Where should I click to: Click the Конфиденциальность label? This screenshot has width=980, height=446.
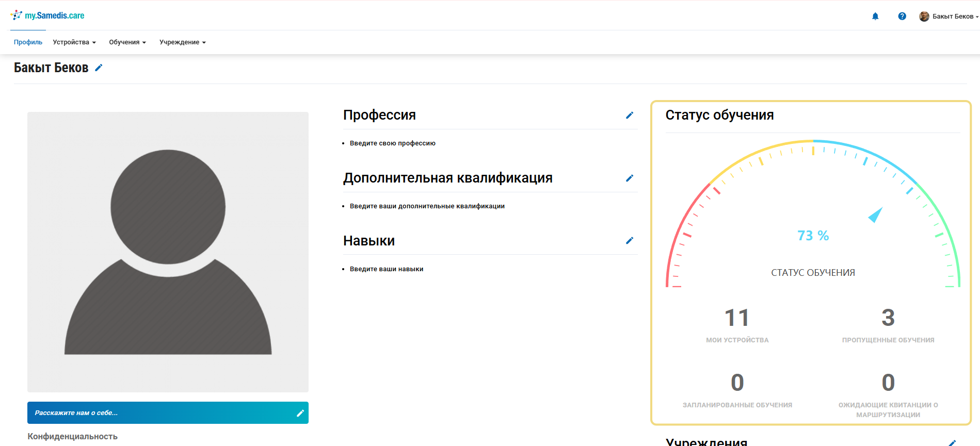73,436
